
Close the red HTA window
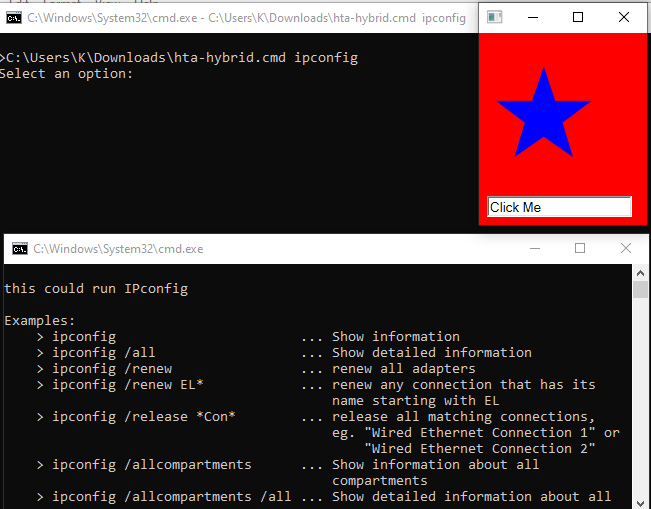tap(624, 17)
